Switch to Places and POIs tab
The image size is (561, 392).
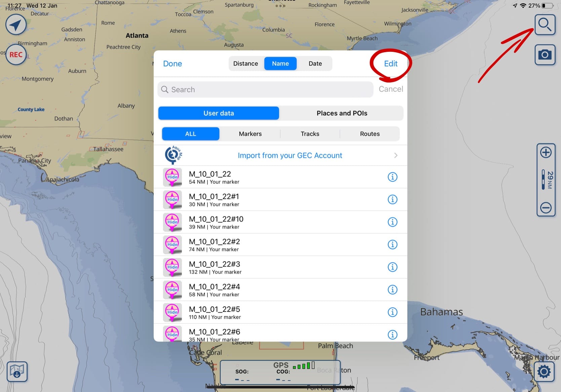342,113
